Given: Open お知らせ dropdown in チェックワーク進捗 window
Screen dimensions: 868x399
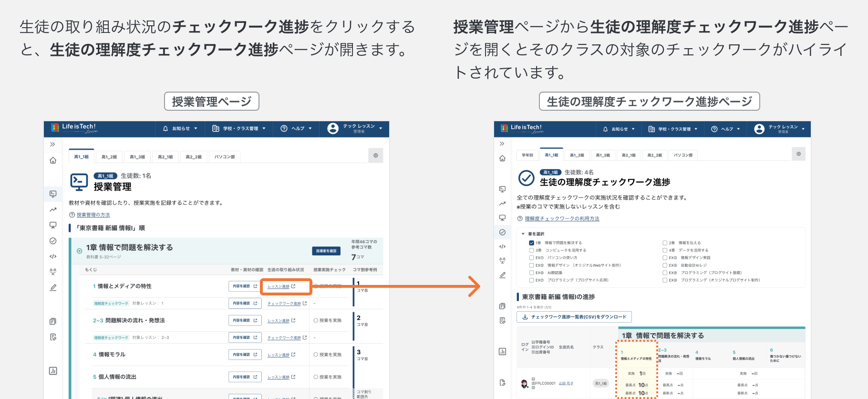Looking at the screenshot, I should tap(619, 129).
